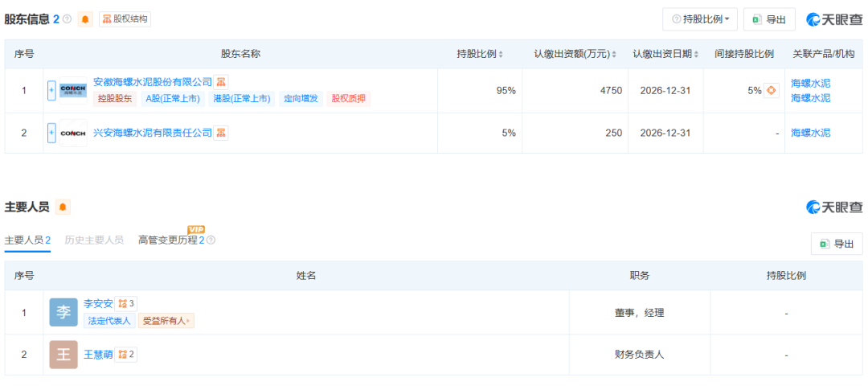The height and width of the screenshot is (390, 868).
Task: Open the 持股比例 dropdown at top right
Action: coord(700,19)
